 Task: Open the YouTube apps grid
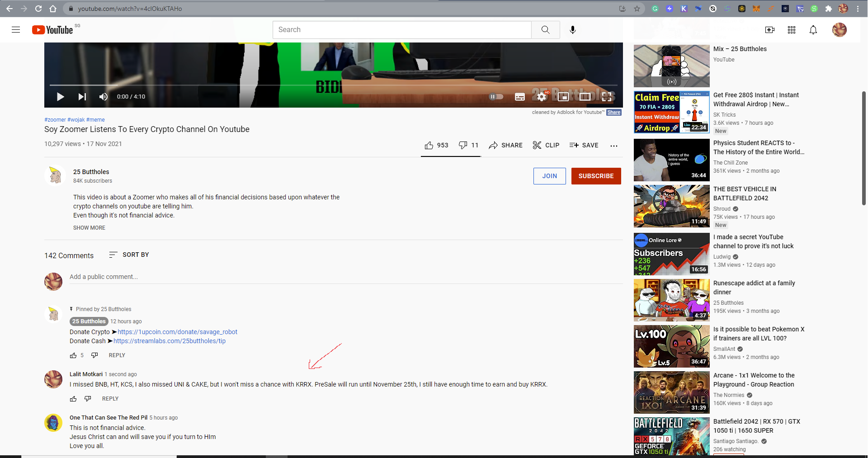792,30
